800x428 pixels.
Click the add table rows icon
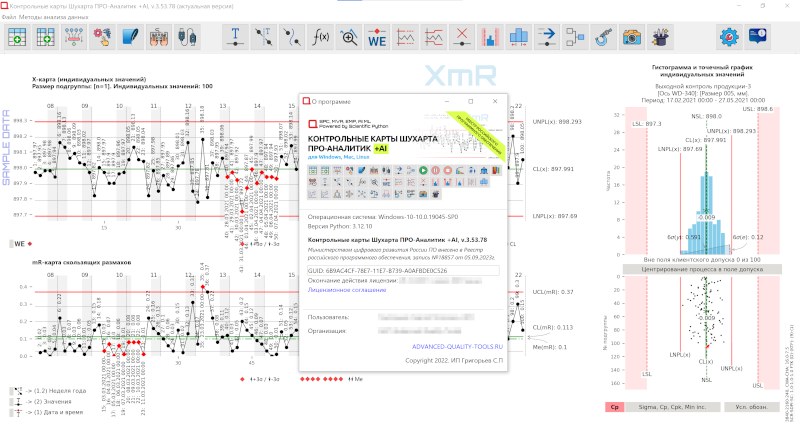(x=17, y=37)
